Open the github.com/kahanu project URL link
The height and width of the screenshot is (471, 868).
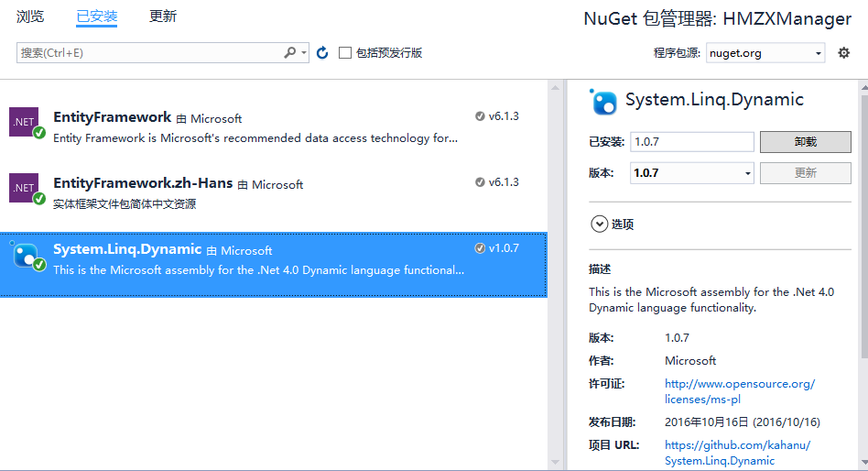click(737, 453)
